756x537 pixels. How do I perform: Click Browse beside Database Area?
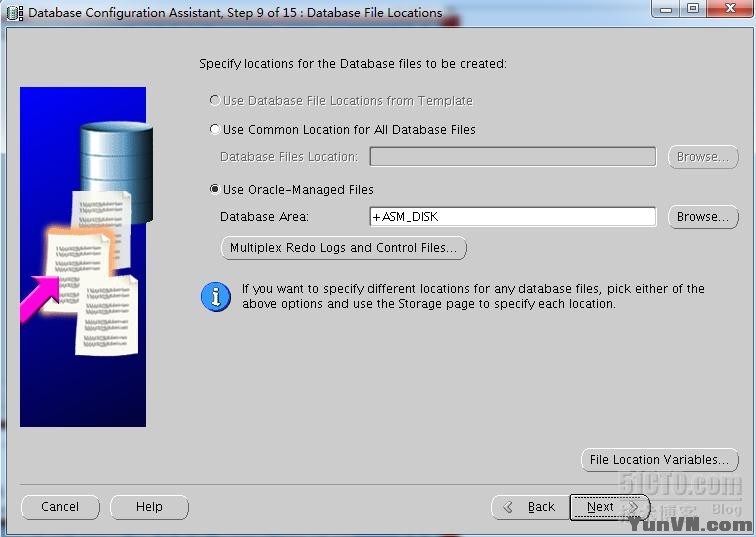[x=703, y=217]
